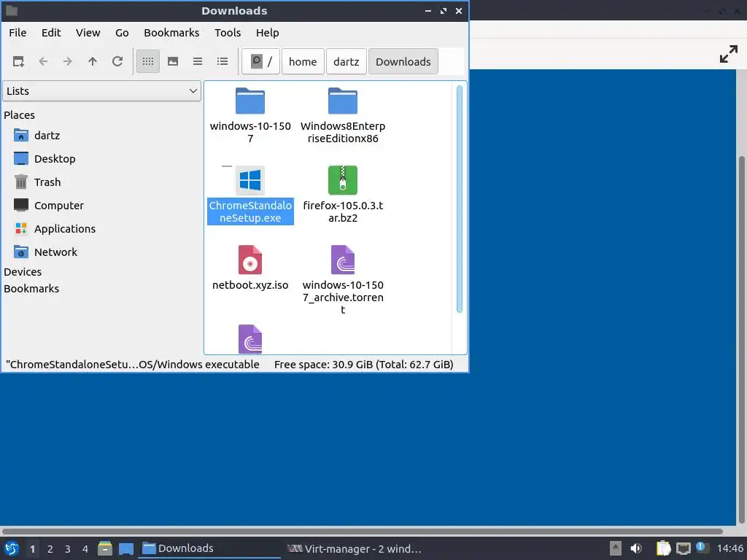Switch to compact view mode
Viewport: 747px width, 560px height.
[198, 61]
